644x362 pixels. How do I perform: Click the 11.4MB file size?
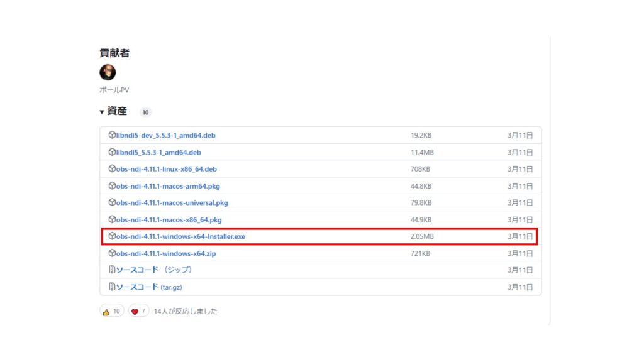point(422,152)
